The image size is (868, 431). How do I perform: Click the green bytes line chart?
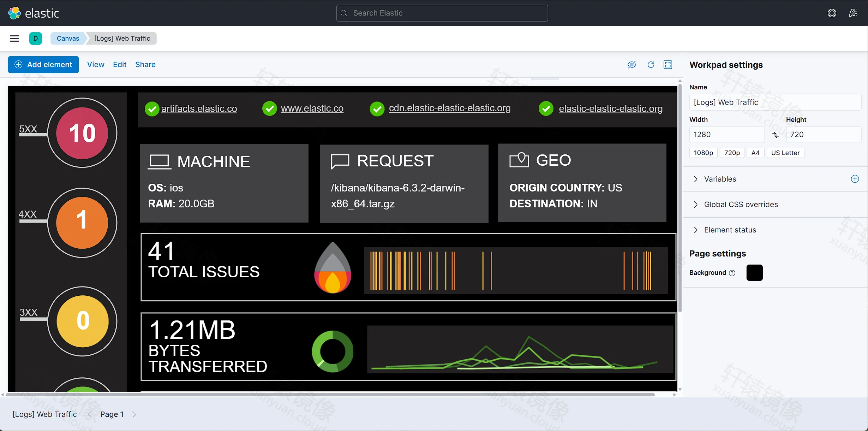[520, 349]
